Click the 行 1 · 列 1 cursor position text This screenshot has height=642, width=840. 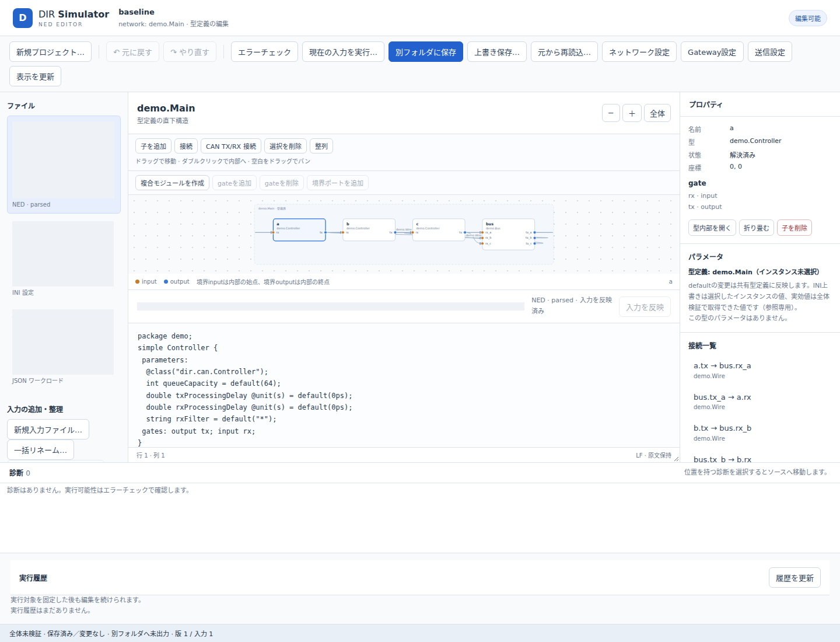click(x=150, y=455)
